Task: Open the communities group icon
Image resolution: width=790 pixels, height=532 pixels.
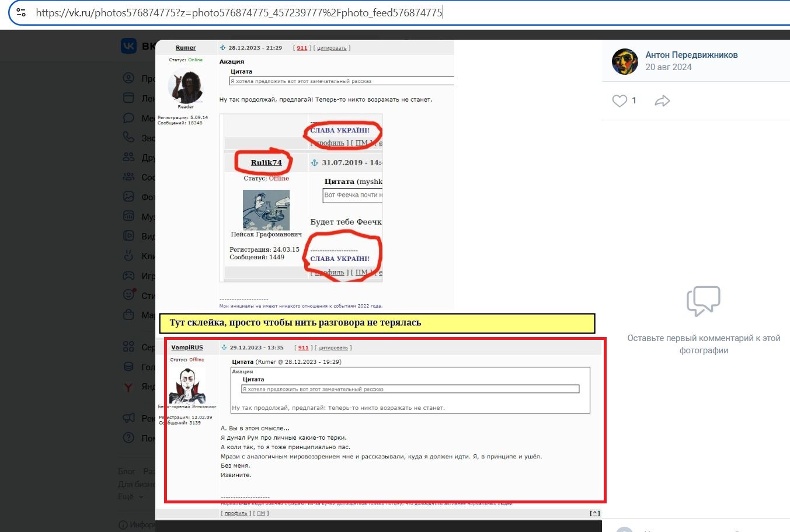Action: click(x=129, y=177)
